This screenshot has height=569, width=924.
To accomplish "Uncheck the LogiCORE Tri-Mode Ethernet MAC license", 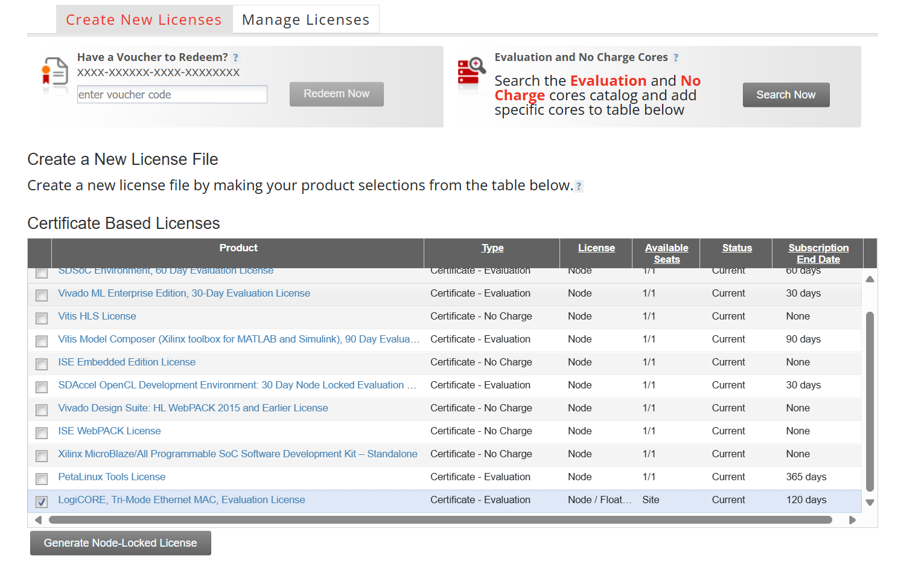I will click(x=41, y=501).
